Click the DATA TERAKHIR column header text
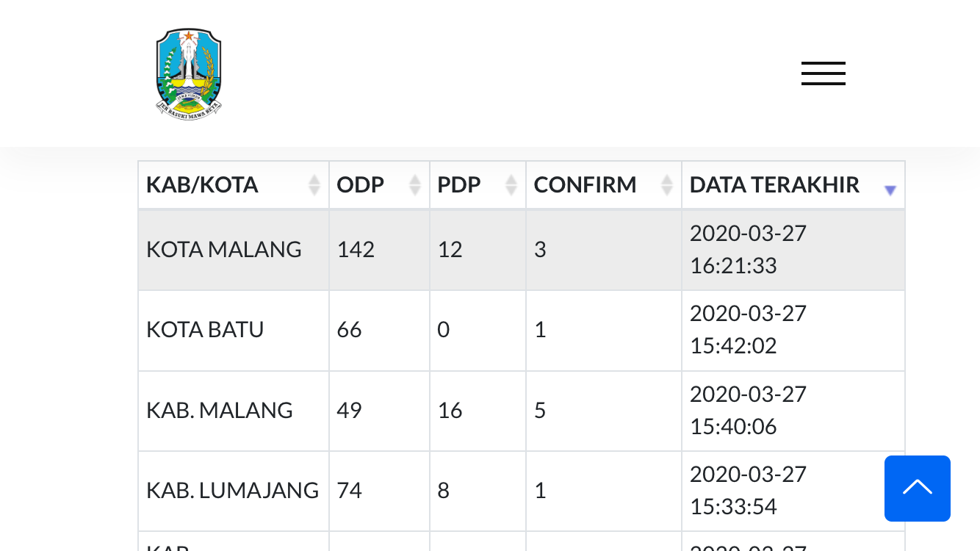 coord(774,185)
